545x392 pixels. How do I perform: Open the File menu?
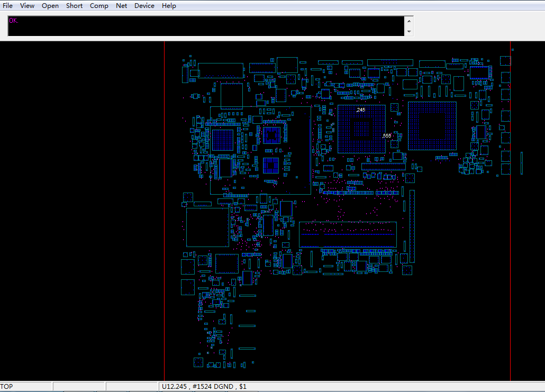7,6
